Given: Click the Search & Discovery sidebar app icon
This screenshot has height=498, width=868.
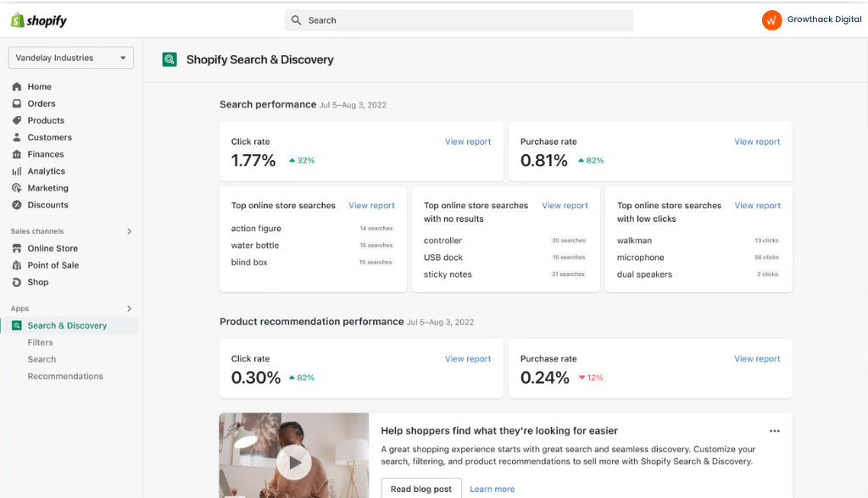Looking at the screenshot, I should tap(17, 326).
